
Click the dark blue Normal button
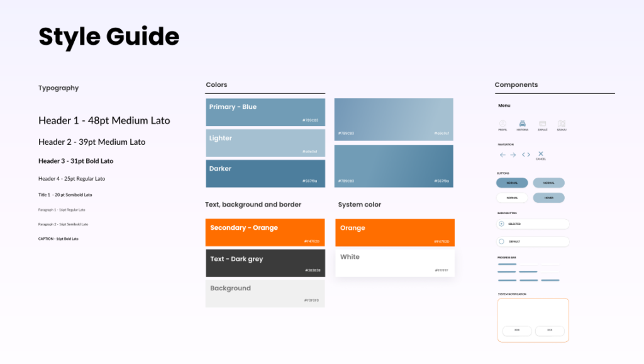512,183
